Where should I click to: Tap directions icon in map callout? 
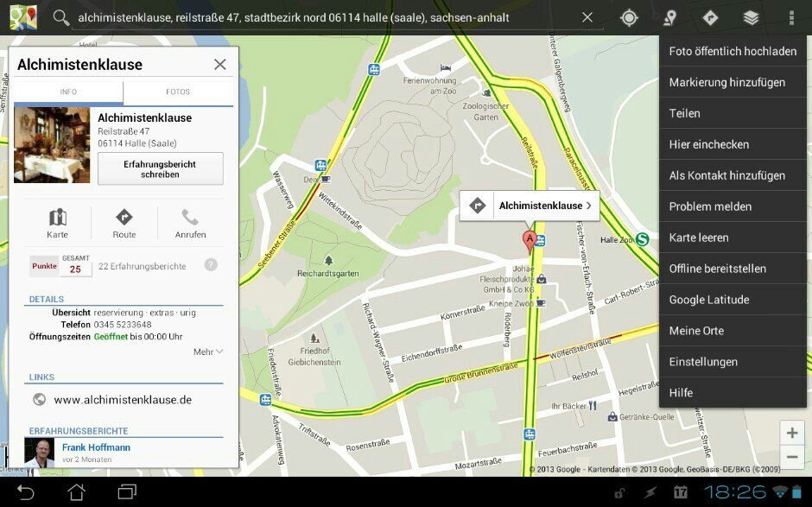[477, 206]
